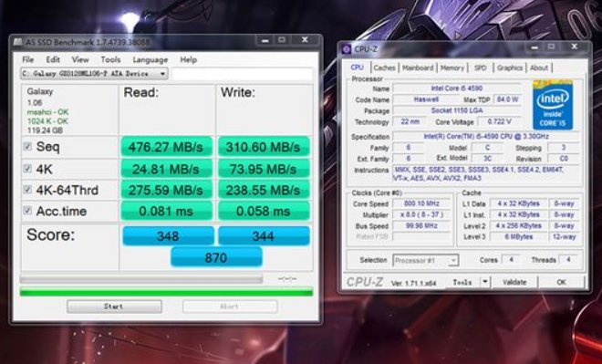
Task: Click the Max TDP value 84.0 W
Action: [507, 99]
